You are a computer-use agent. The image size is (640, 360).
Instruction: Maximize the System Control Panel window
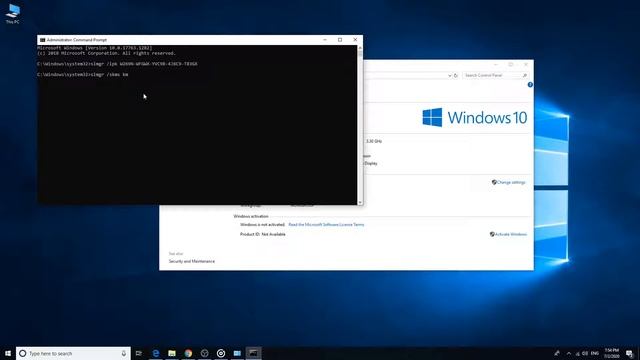[x=511, y=64]
